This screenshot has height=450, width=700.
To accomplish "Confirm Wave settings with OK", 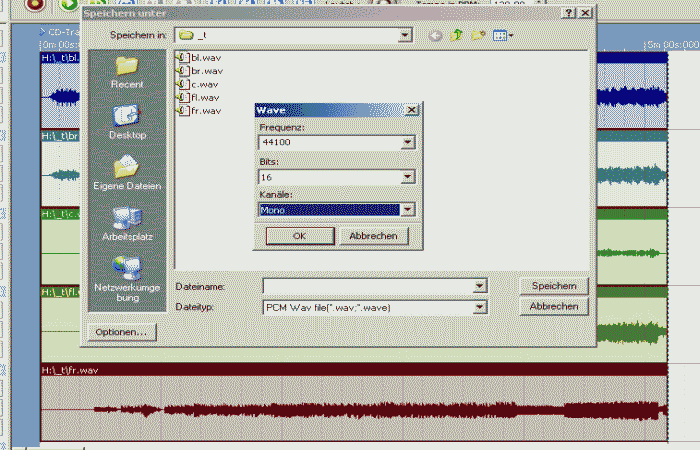I will [x=299, y=236].
